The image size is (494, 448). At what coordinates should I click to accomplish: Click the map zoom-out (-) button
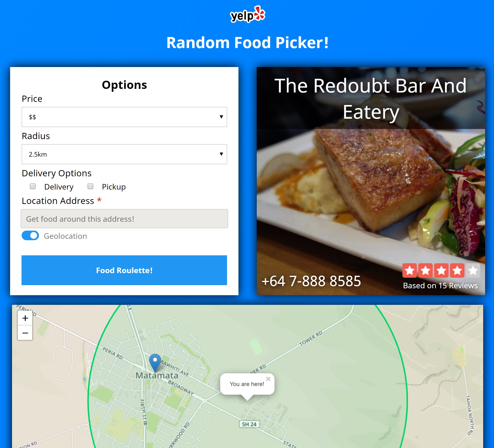click(25, 333)
